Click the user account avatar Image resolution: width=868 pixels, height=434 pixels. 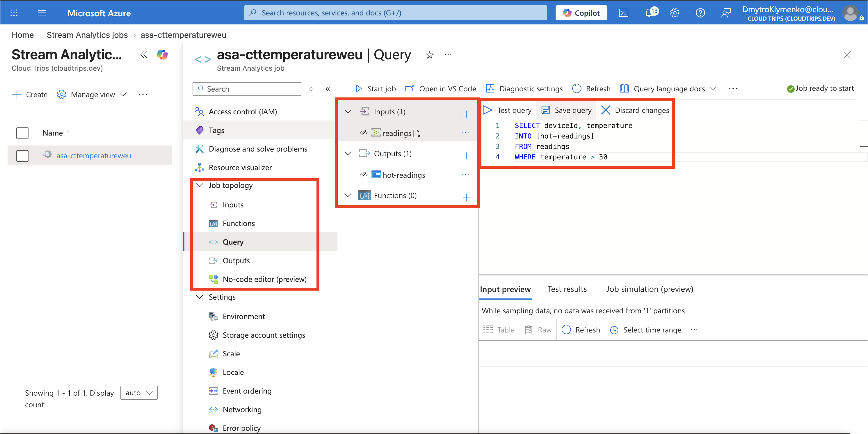[851, 13]
